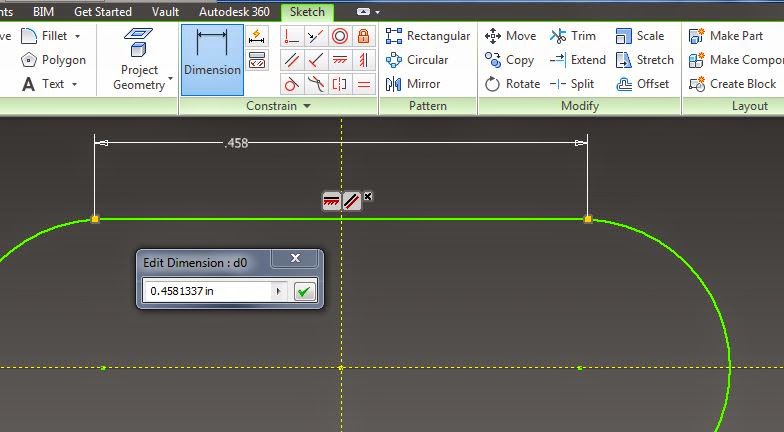Screen dimensions: 784x432
Task: Expand the Text dropdown arrow
Action: [74, 84]
